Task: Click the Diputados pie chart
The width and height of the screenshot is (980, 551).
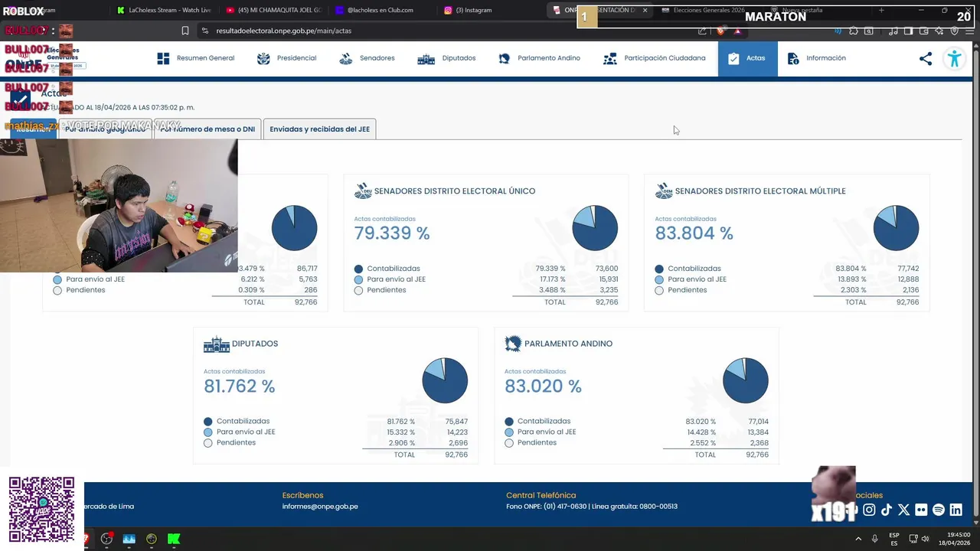Action: coord(445,380)
